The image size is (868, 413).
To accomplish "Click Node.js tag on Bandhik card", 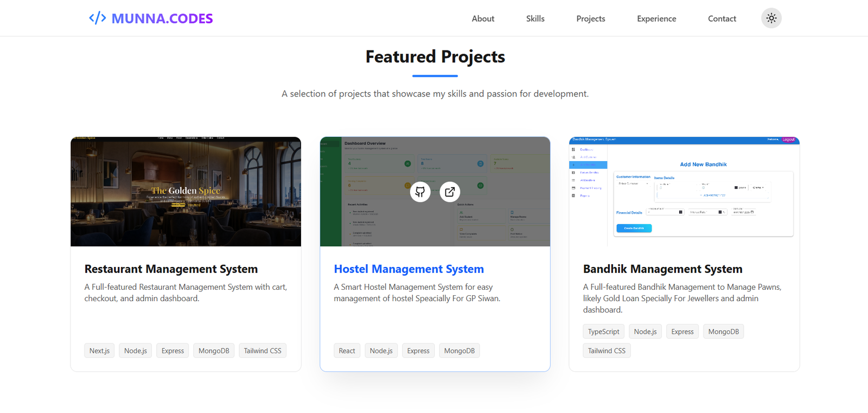I will 645,332.
